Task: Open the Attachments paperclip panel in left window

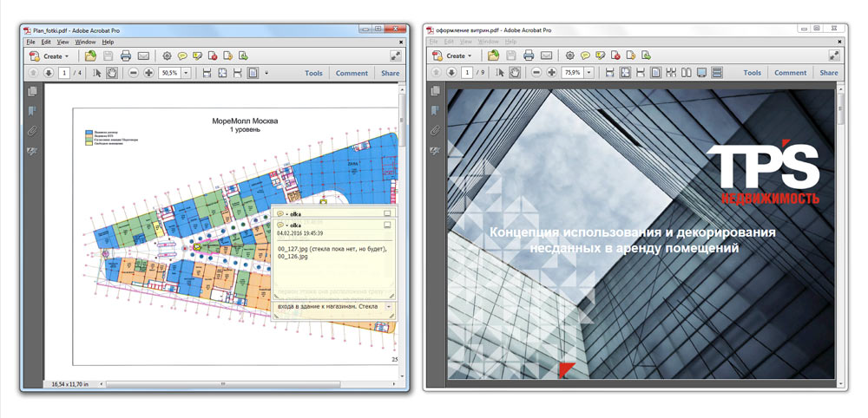Action: (x=33, y=132)
